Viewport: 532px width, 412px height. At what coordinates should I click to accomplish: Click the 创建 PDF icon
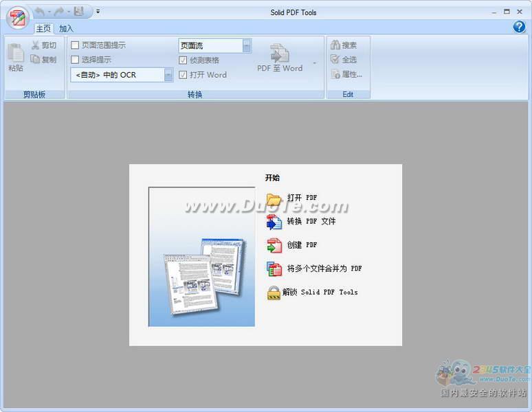pos(274,246)
